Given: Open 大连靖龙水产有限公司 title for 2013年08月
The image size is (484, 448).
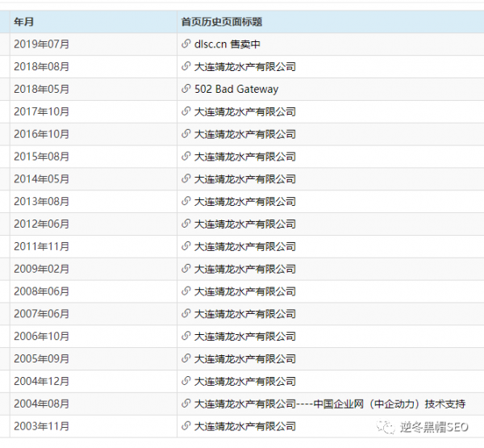Looking at the screenshot, I should pos(245,202).
